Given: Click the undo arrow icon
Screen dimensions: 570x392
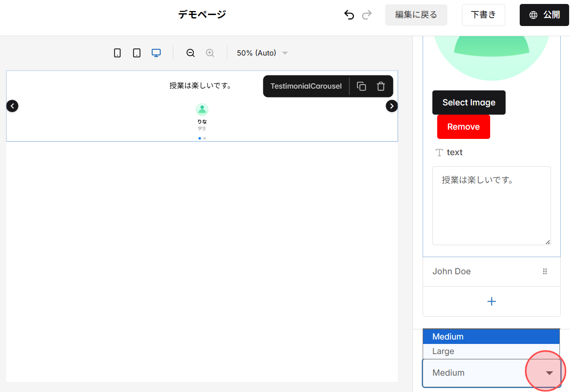Looking at the screenshot, I should pos(349,15).
